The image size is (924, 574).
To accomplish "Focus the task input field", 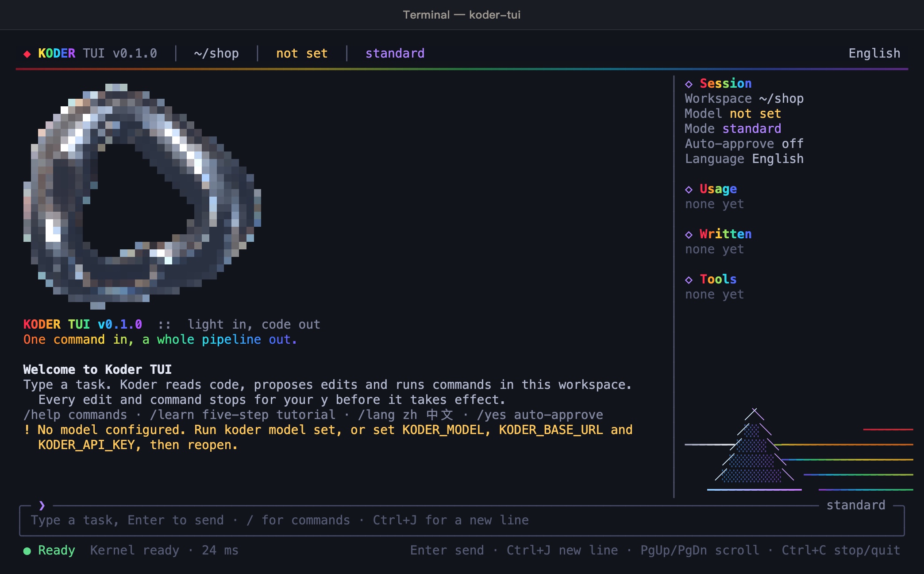I will click(462, 520).
